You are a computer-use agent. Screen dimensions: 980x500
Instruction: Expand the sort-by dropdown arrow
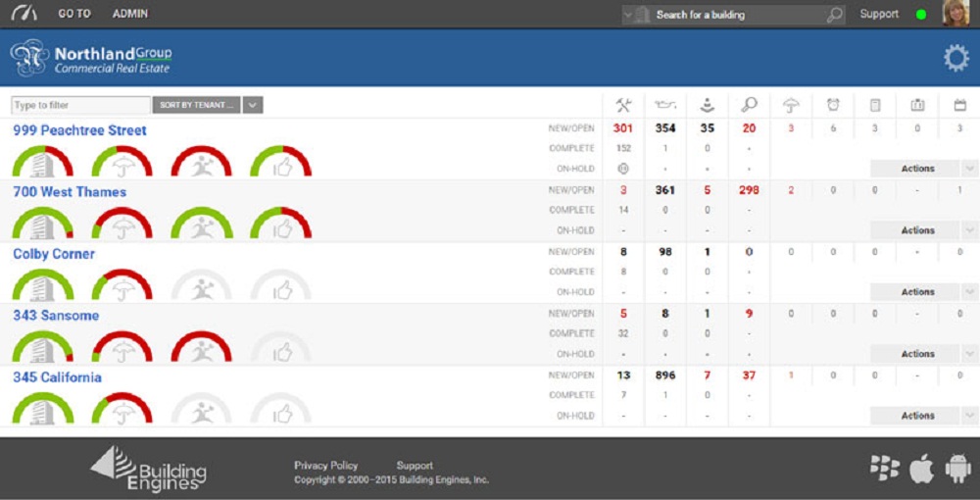coord(253,105)
